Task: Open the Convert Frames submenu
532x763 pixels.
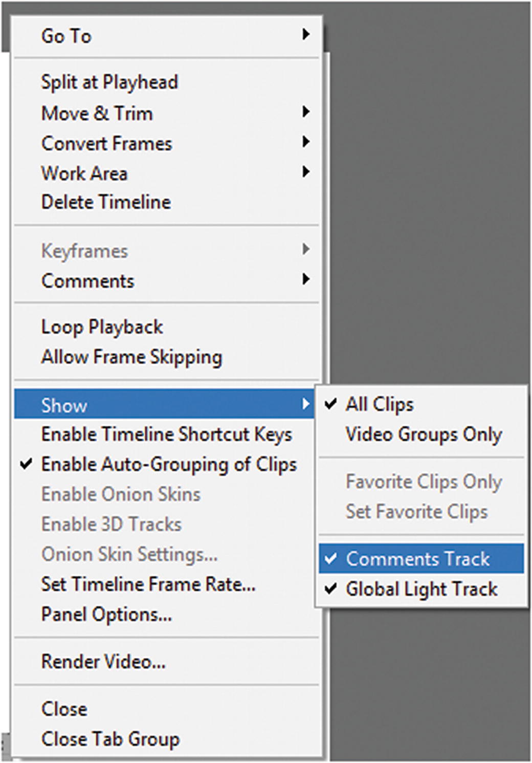Action: click(x=106, y=143)
